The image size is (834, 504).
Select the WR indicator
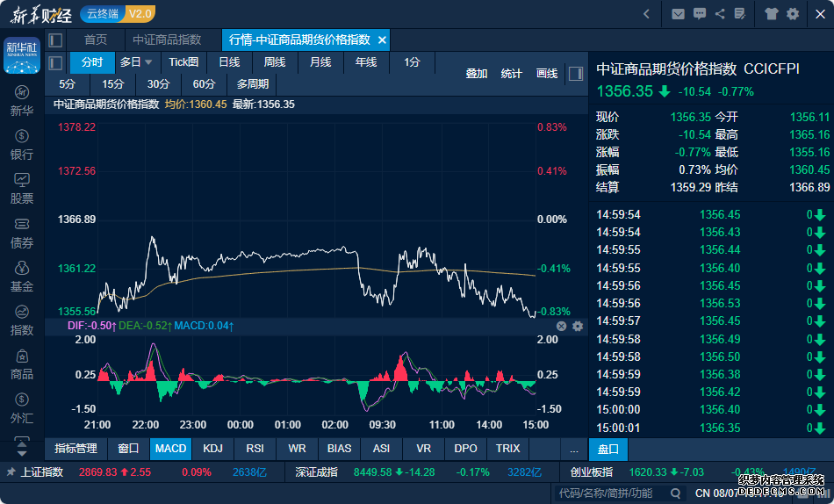[x=297, y=449]
